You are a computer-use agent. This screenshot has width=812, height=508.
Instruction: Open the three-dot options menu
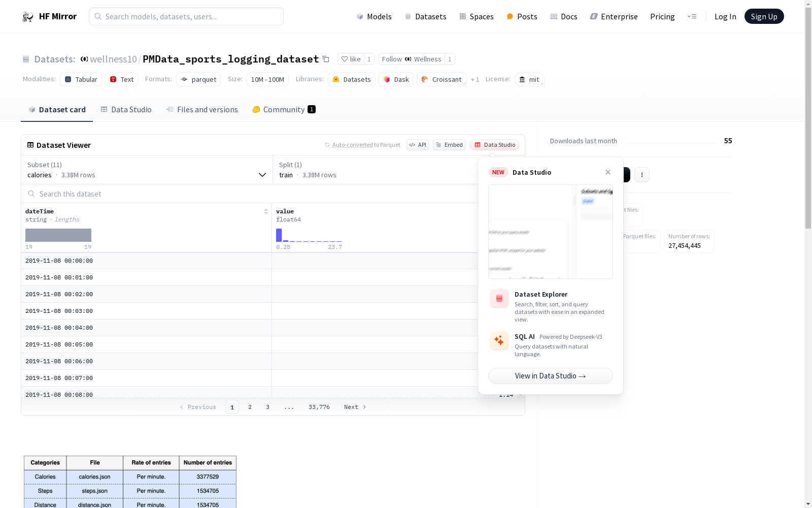[642, 175]
